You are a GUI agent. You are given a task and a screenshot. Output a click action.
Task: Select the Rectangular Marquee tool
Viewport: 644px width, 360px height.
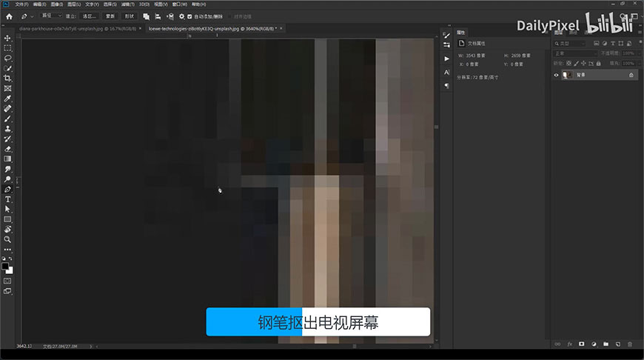pos(7,48)
